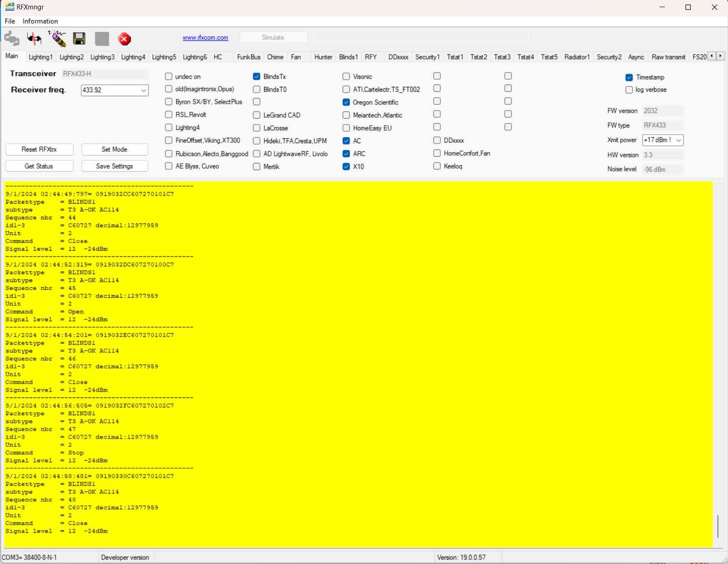Screen dimensions: 728x564
Task: Click the Get Status button
Action: pyautogui.click(x=39, y=166)
